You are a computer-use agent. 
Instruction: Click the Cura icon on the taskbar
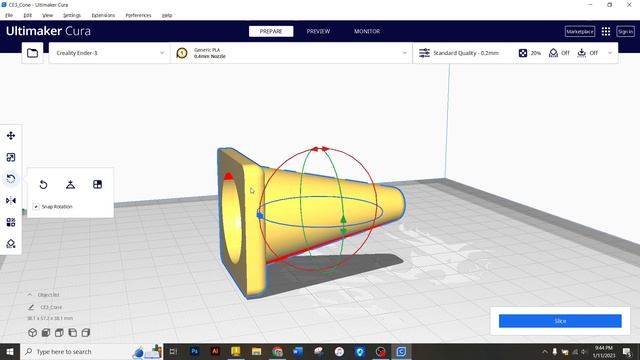(401, 351)
